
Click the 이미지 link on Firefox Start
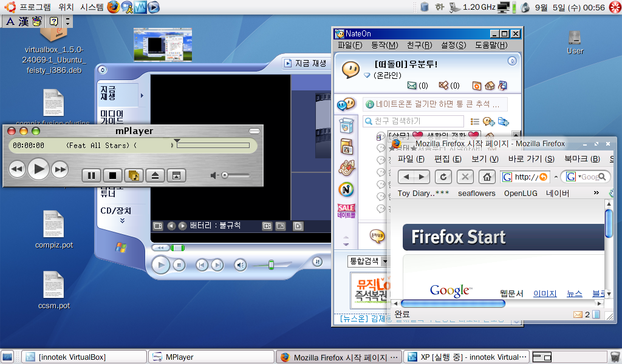pyautogui.click(x=545, y=294)
